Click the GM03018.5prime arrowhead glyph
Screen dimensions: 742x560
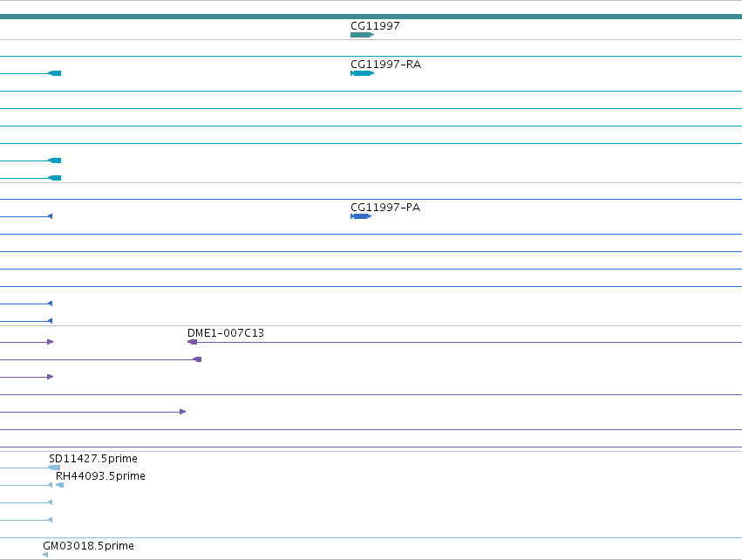coord(45,555)
